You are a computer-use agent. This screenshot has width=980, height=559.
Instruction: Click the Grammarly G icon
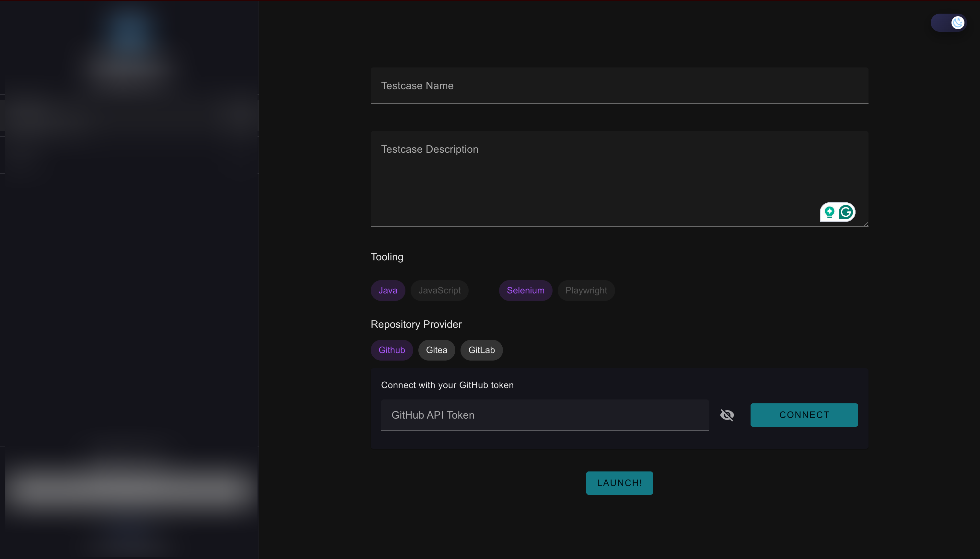pos(846,212)
